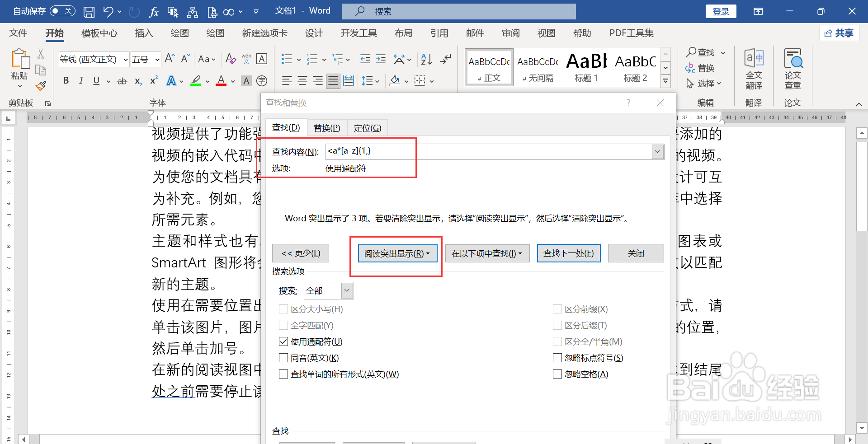
Task: Toggle bold formatting in the Font group
Action: point(66,80)
